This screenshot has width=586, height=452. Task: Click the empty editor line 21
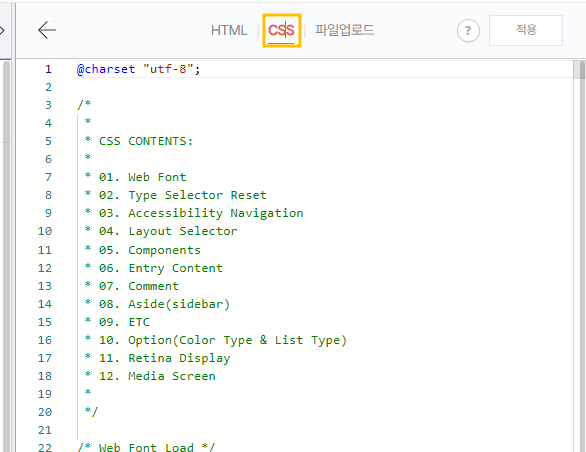point(325,430)
